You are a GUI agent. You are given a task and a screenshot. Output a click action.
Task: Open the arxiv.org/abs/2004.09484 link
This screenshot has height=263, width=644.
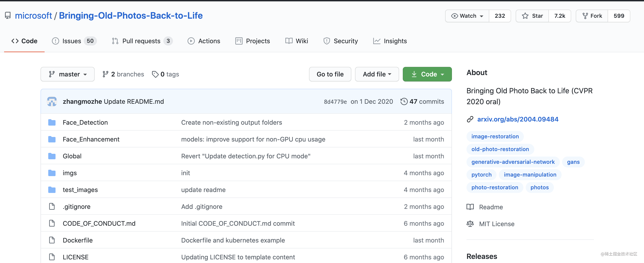click(518, 119)
